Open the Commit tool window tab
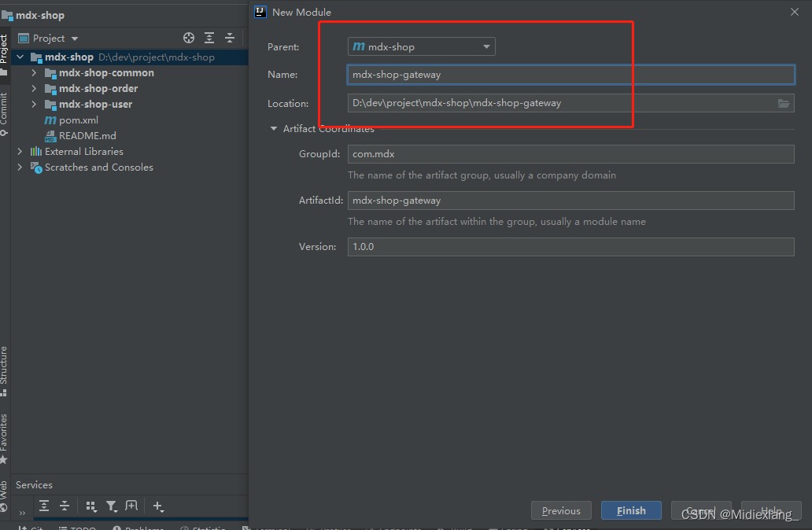The image size is (812, 530). 4,110
